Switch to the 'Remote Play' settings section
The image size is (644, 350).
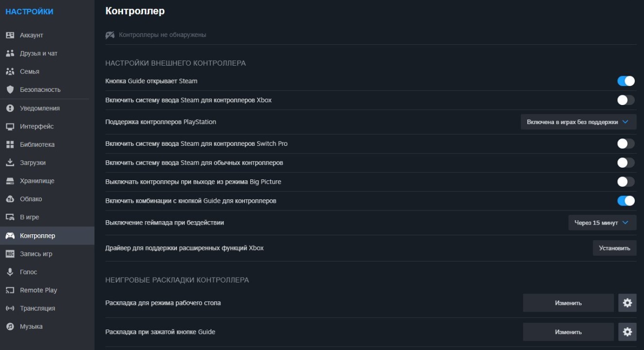coord(38,290)
